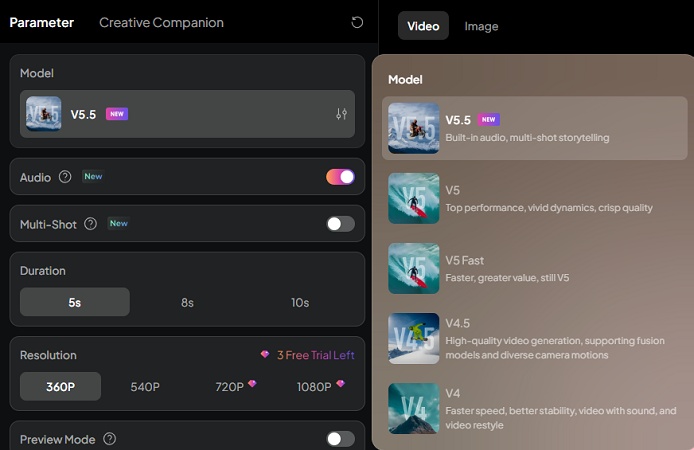Switch to the Image tab

481,26
